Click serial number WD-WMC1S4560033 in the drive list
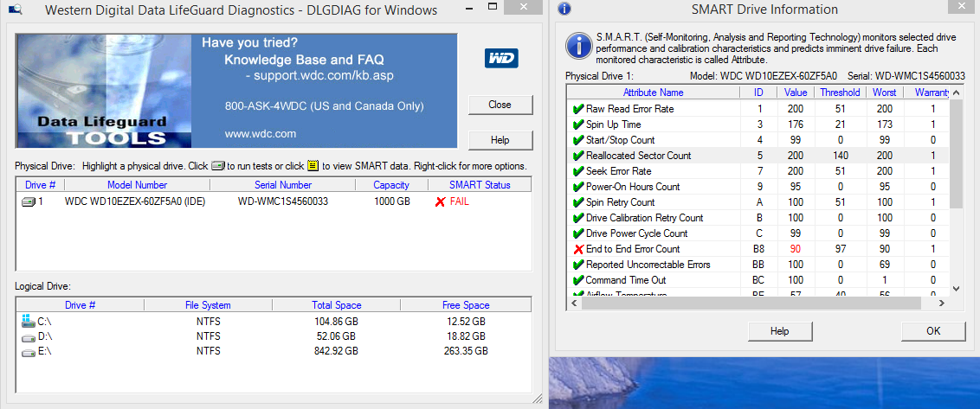 point(282,201)
